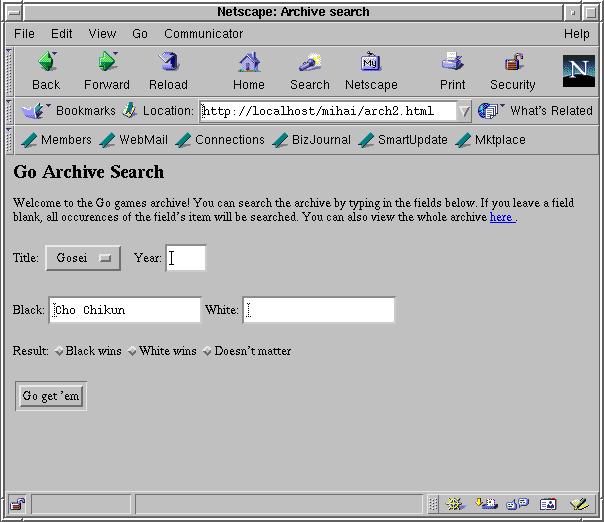
Task: Click the Back navigation icon
Action: click(x=46, y=64)
